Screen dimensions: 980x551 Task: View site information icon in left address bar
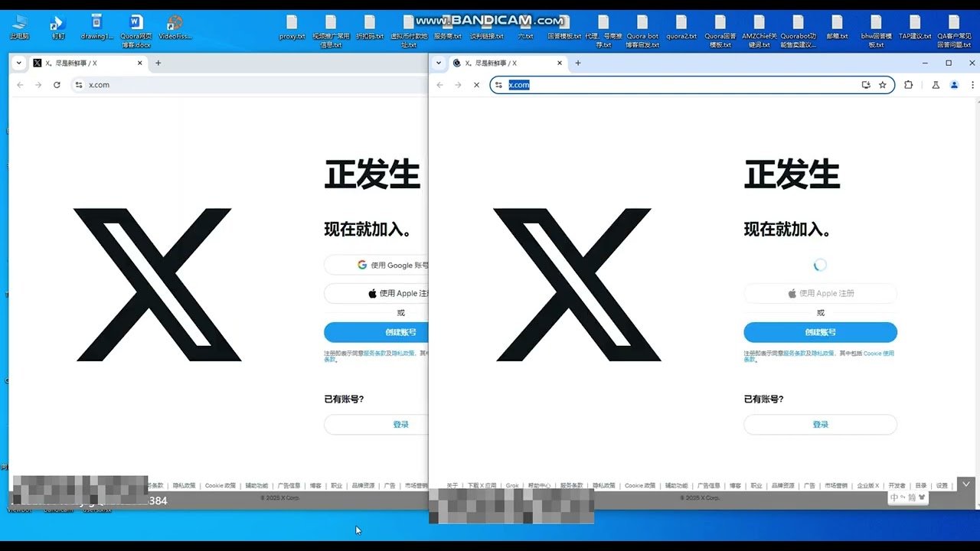[78, 85]
